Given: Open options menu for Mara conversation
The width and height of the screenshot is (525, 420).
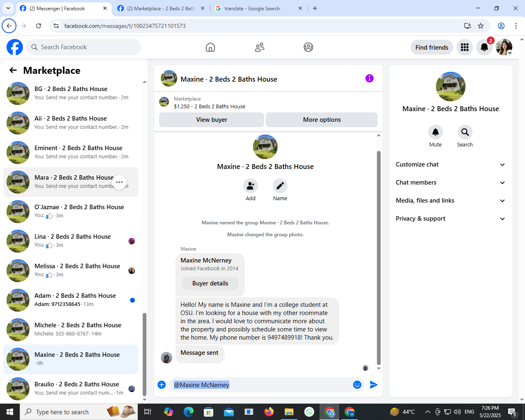Looking at the screenshot, I should click(x=119, y=182).
